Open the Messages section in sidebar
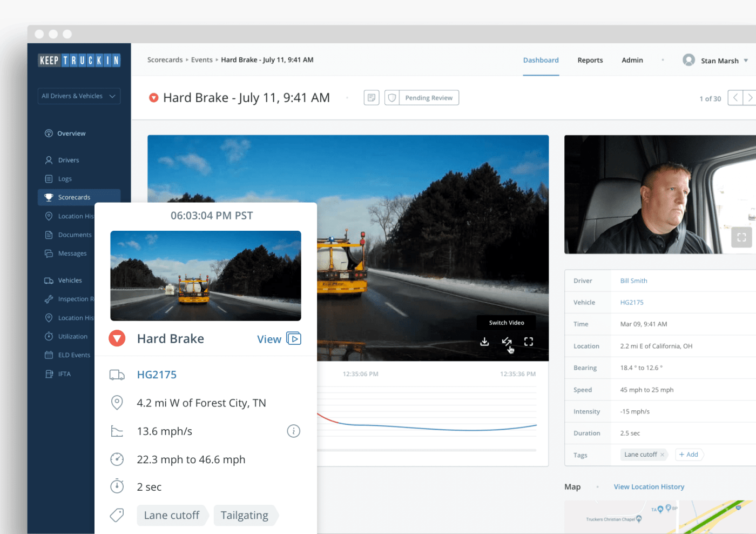The width and height of the screenshot is (756, 534). (x=72, y=253)
